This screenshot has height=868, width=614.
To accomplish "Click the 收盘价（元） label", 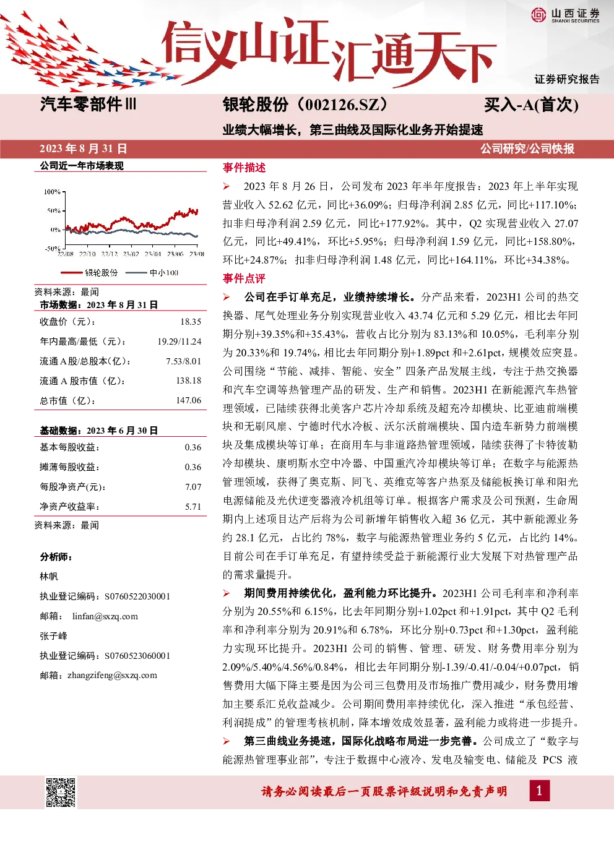I will (x=68, y=322).
